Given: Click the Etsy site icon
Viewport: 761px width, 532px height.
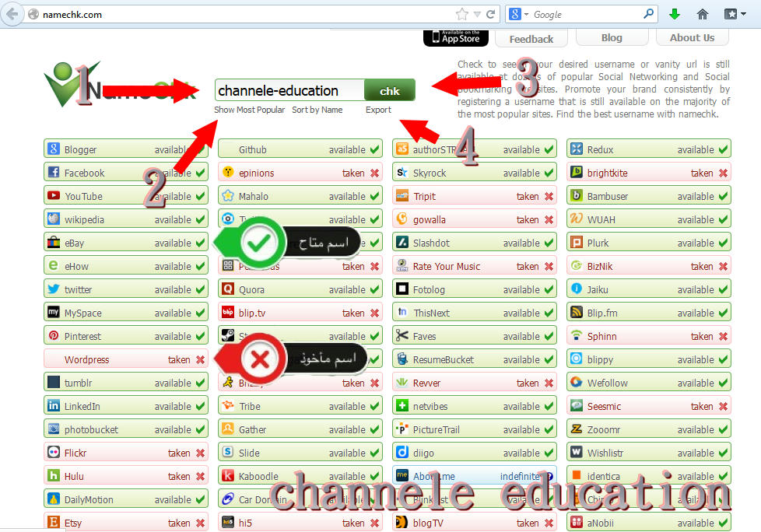Looking at the screenshot, I should [x=54, y=522].
